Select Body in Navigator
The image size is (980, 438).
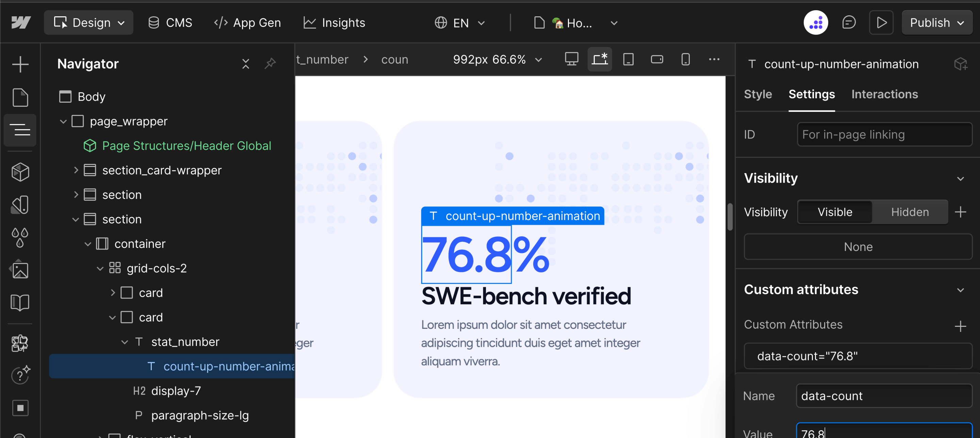point(91,97)
